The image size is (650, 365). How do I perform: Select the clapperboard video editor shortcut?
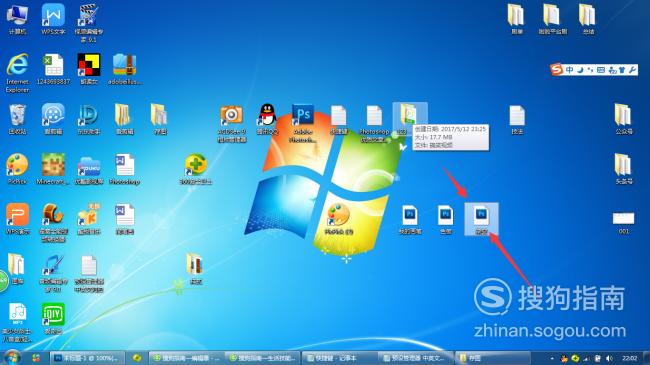coord(89,23)
